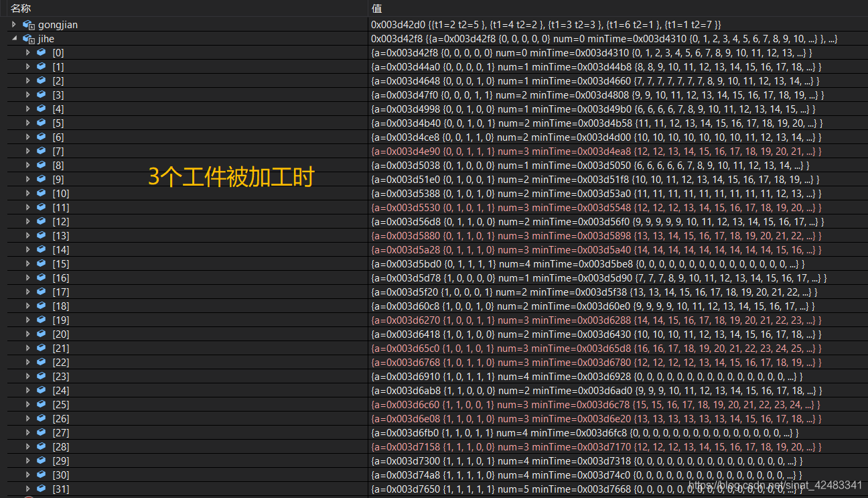The height and width of the screenshot is (498, 868).
Task: Expand array element [19]
Action: click(x=27, y=320)
